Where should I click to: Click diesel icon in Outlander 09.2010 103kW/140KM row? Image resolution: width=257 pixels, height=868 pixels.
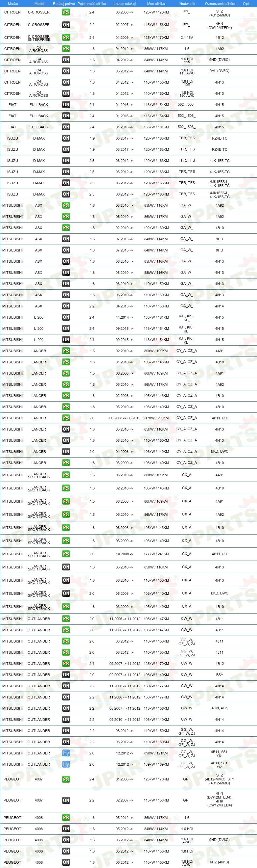[x=66, y=720]
